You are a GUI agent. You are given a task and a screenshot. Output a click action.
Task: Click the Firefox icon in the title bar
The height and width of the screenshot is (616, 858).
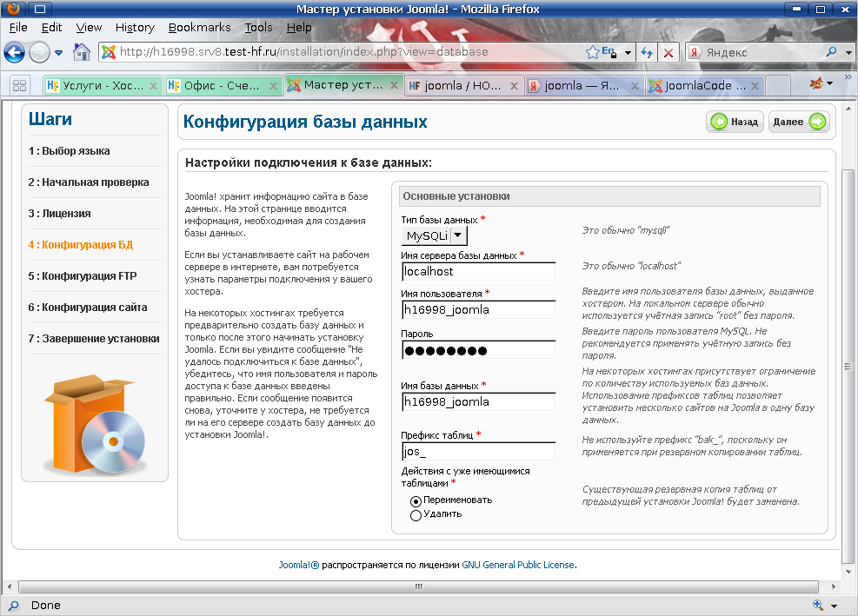coord(13,8)
